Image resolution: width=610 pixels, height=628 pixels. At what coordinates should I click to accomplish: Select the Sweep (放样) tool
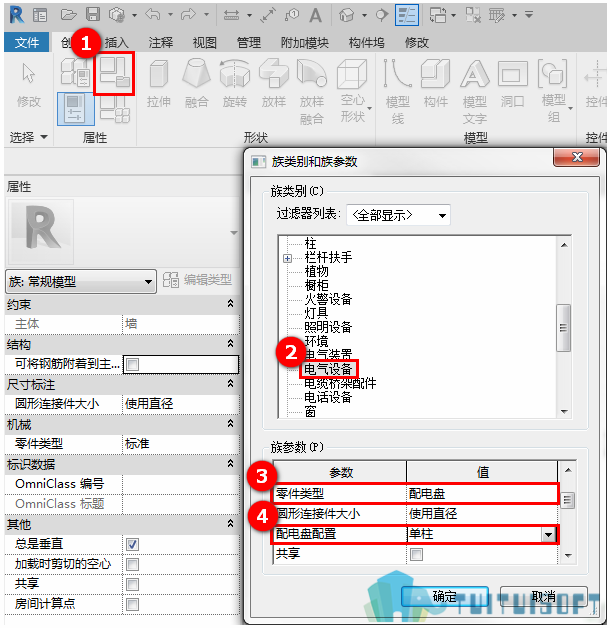[274, 85]
